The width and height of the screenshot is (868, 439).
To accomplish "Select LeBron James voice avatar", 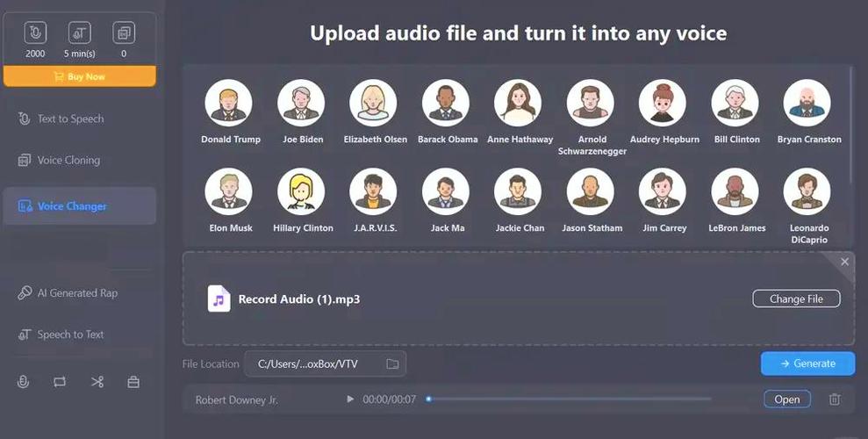I will click(x=735, y=191).
